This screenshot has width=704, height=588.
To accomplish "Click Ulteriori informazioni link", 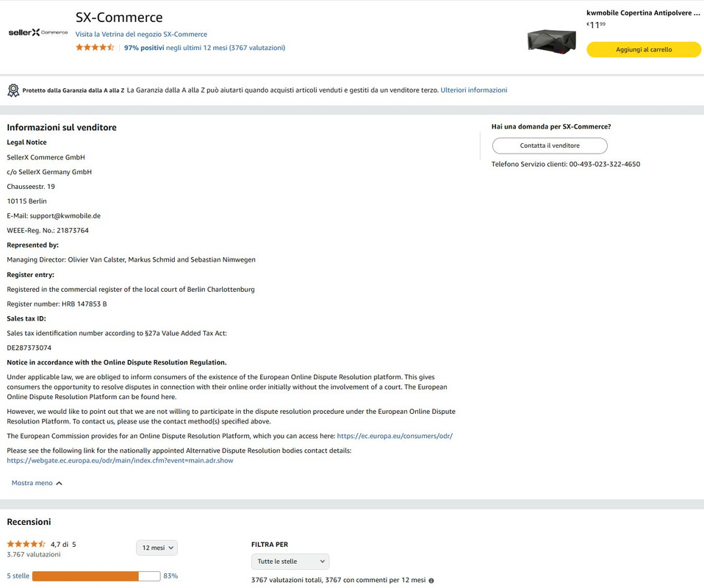I will click(474, 90).
